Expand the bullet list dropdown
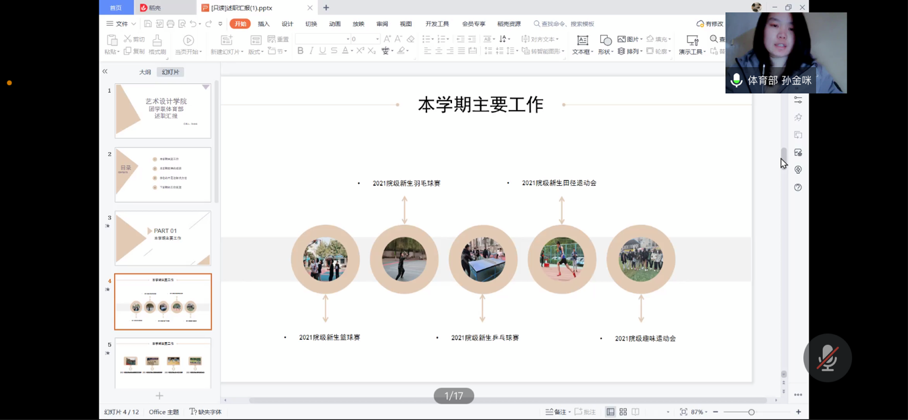Viewport: 908px width, 420px height. tap(433, 39)
